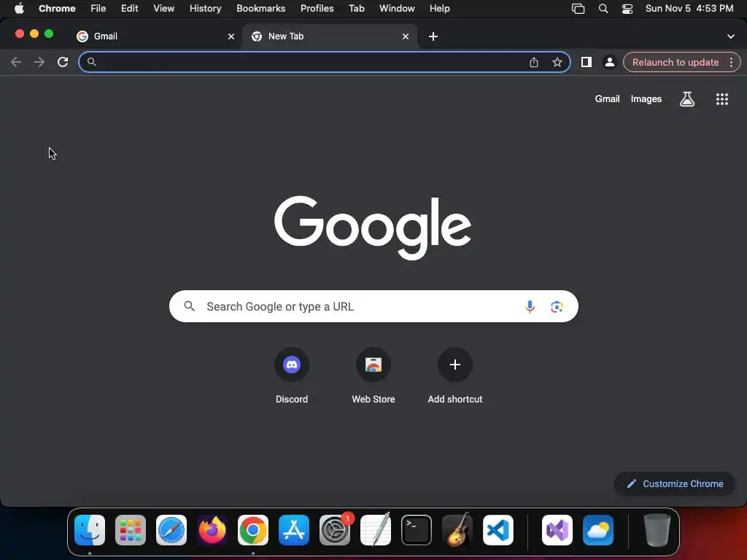Open purple Visual Studio icon in Dock
This screenshot has height=560, width=747.
click(x=557, y=530)
